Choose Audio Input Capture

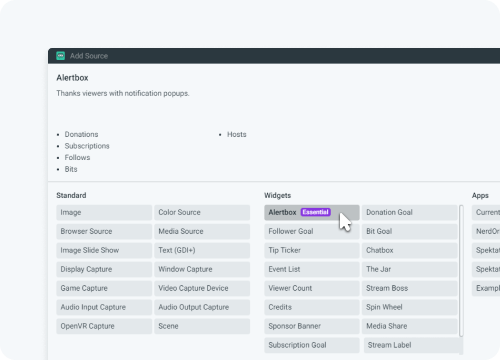(104, 307)
